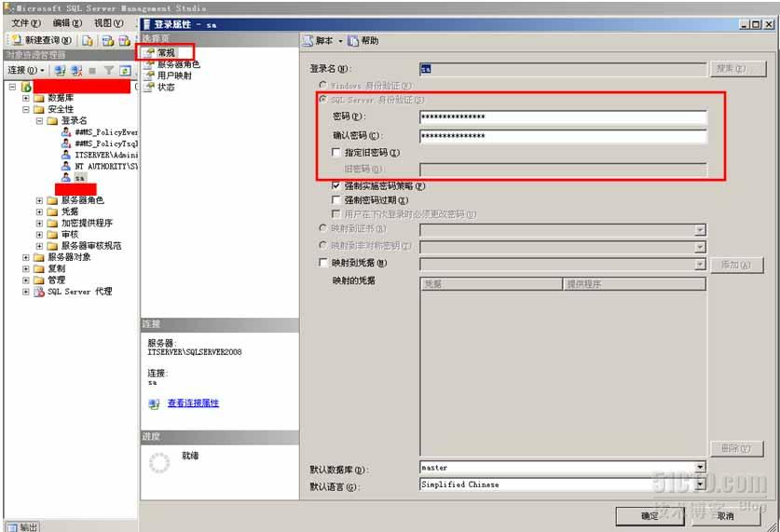Click the 添加 button

(736, 265)
